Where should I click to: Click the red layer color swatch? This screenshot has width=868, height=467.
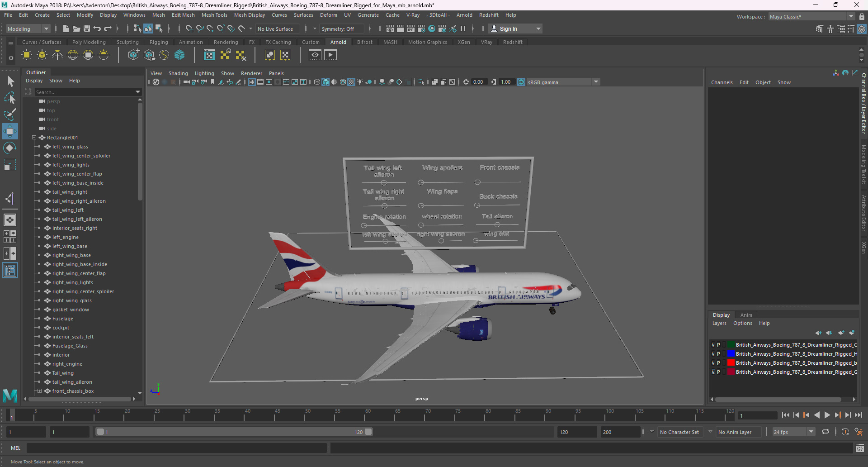[x=731, y=363]
